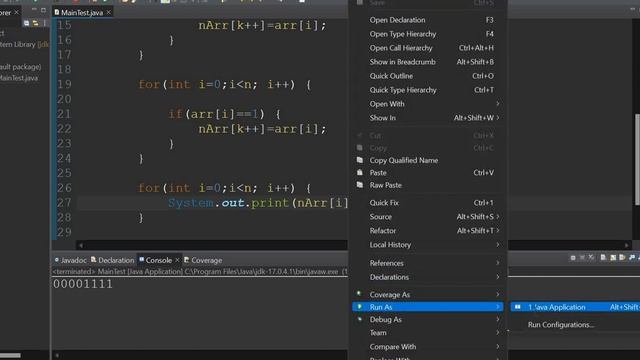
Task: Click the greyed-out Copy entry
Action: pos(428,148)
